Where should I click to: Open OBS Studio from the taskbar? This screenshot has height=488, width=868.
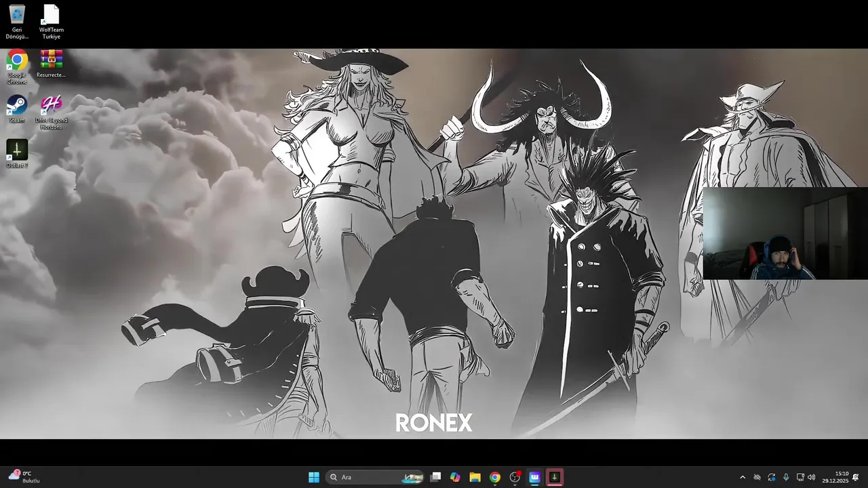(x=515, y=477)
